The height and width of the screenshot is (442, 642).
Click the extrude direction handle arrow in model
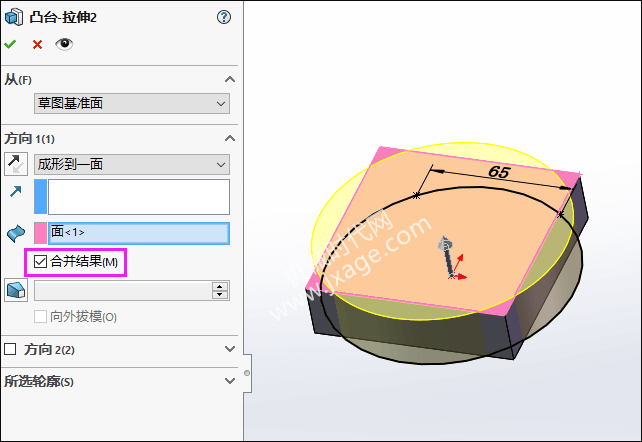pos(446,254)
